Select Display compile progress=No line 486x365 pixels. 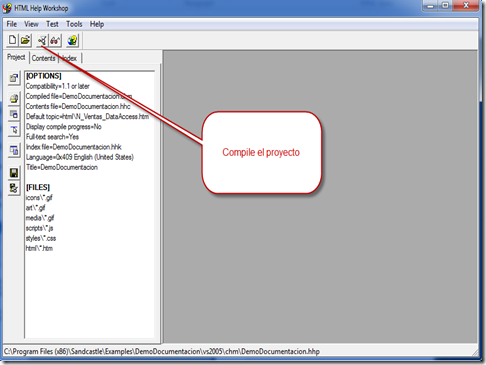(x=64, y=127)
